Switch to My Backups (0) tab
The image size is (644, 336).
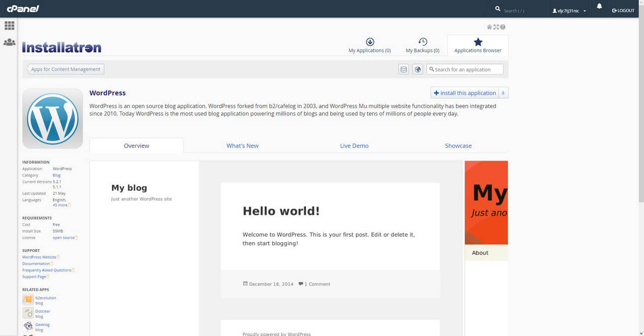coord(423,45)
